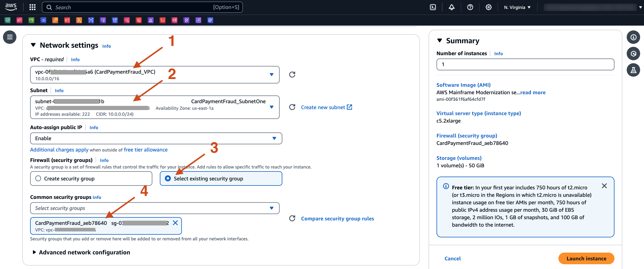Open Info next to VPC - required
Image resolution: width=644 pixels, height=269 pixels.
(75, 60)
